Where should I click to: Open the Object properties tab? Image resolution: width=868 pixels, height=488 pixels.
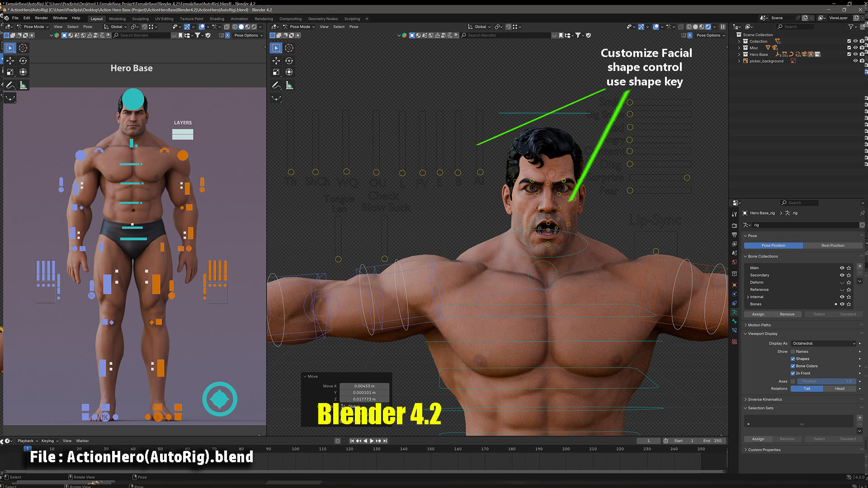(x=734, y=285)
